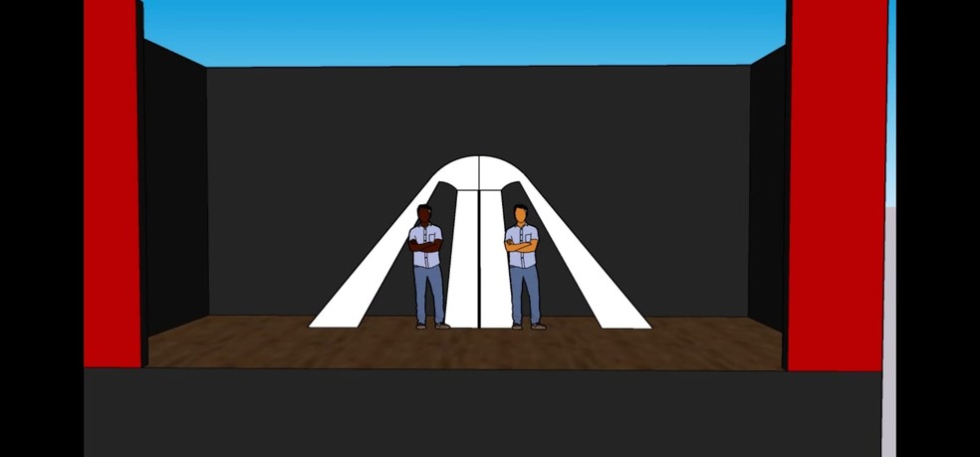Viewport: 980px width, 457px height.
Task: Select the right black side wall
Action: tap(767, 189)
